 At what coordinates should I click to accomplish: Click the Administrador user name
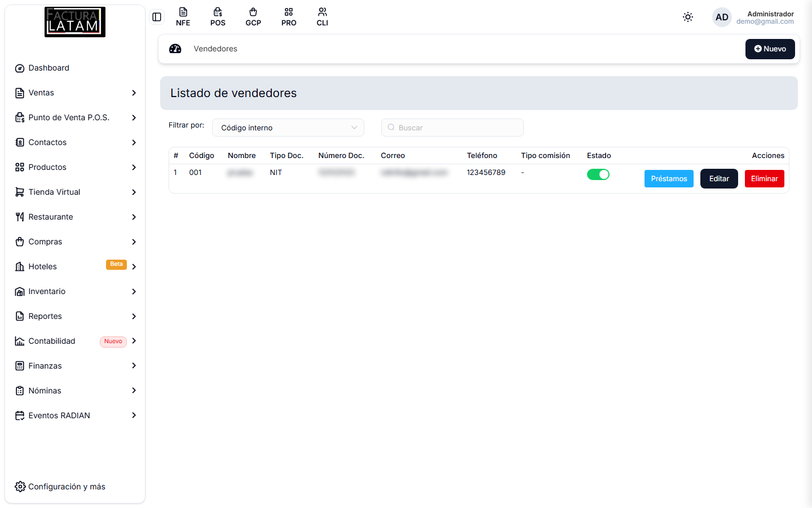(x=770, y=14)
